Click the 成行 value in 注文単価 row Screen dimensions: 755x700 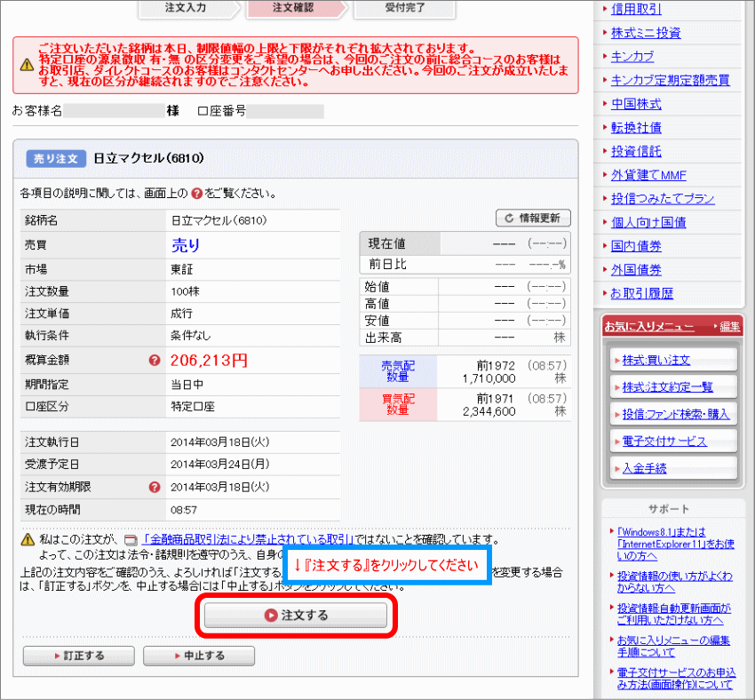pyautogui.click(x=181, y=314)
